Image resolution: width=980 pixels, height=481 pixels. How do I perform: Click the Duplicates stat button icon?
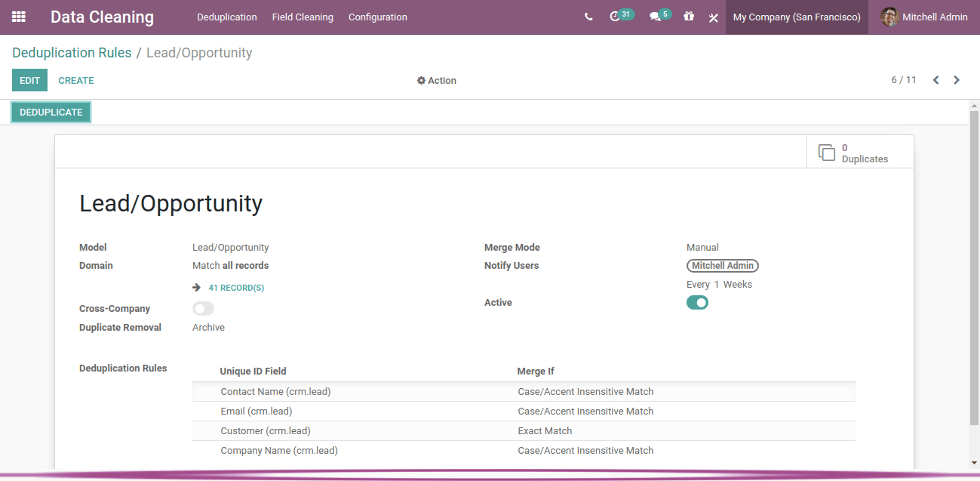click(x=827, y=153)
